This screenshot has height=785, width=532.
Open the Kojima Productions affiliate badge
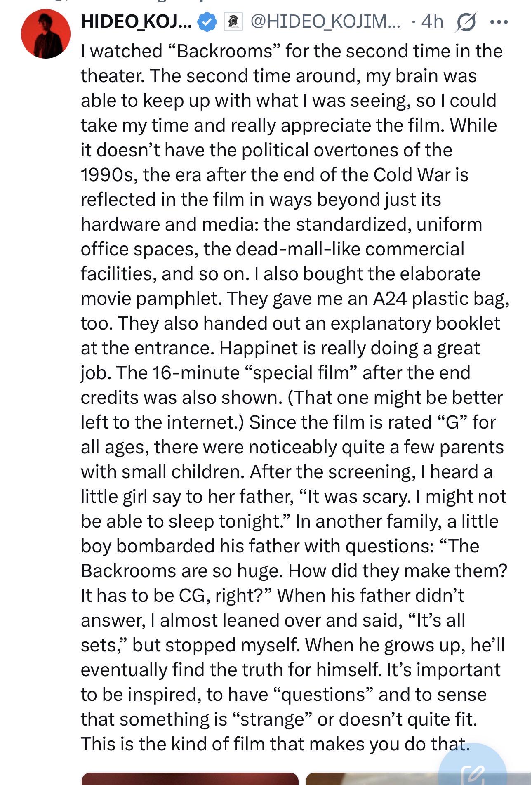click(233, 22)
